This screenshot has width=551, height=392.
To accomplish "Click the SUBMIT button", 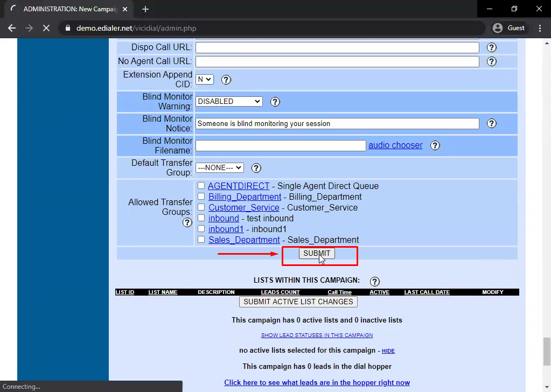I will 317,253.
